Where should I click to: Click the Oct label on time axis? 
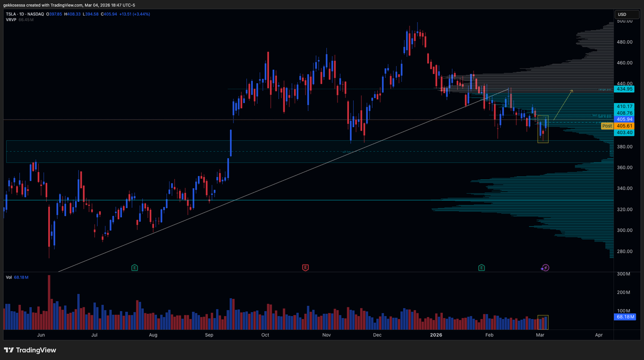tap(265, 335)
